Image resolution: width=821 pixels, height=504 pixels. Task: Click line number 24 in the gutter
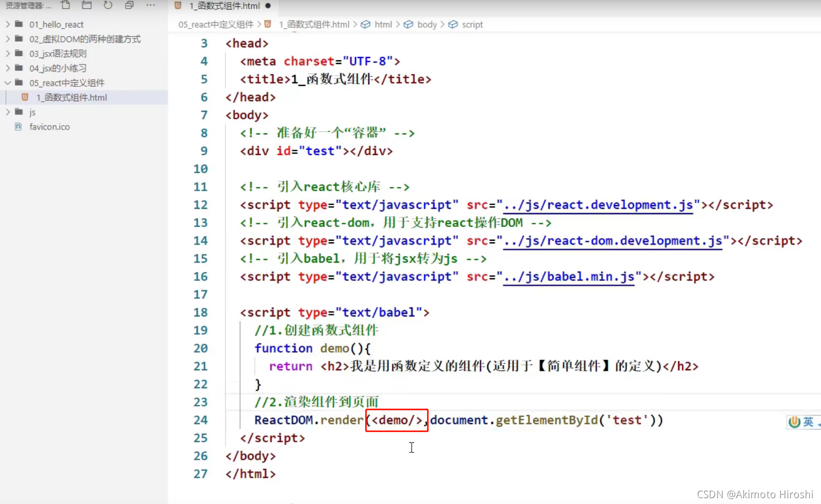click(200, 420)
